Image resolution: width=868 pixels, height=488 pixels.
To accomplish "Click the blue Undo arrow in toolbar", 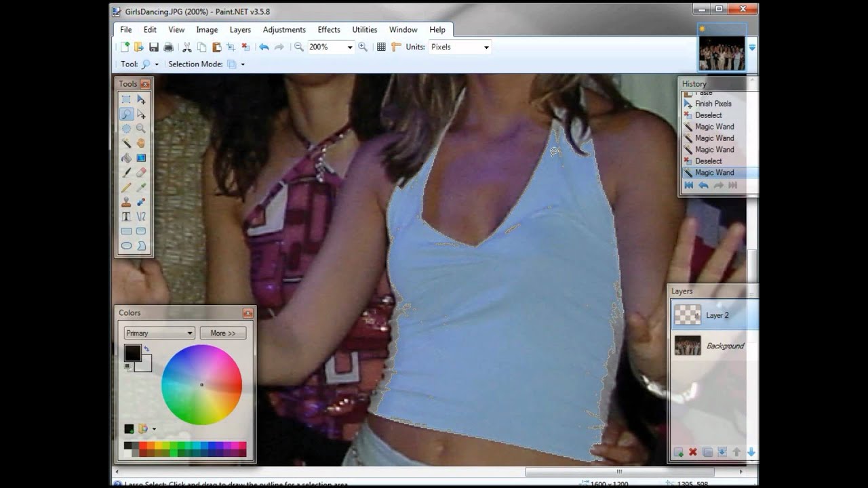I will coord(264,47).
